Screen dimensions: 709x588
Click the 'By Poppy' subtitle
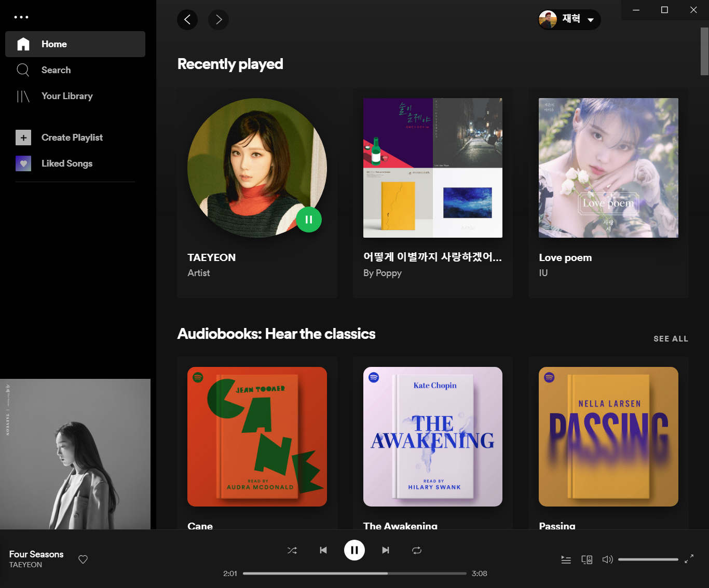383,273
